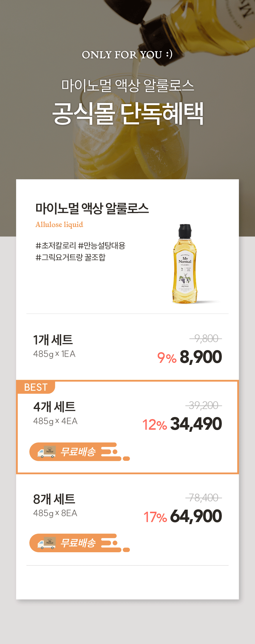
Task: Click the 17% discount label
Action: 155,517
